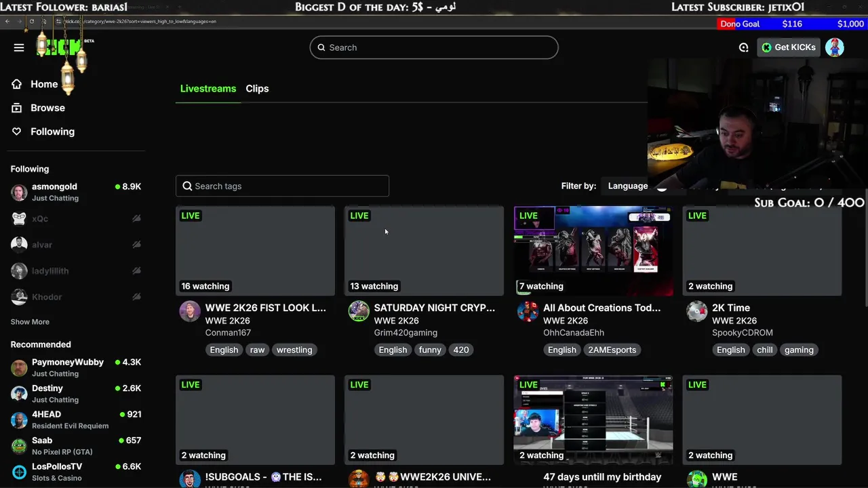Click the browser reload icon
The height and width of the screenshot is (488, 868).
pos(32,21)
